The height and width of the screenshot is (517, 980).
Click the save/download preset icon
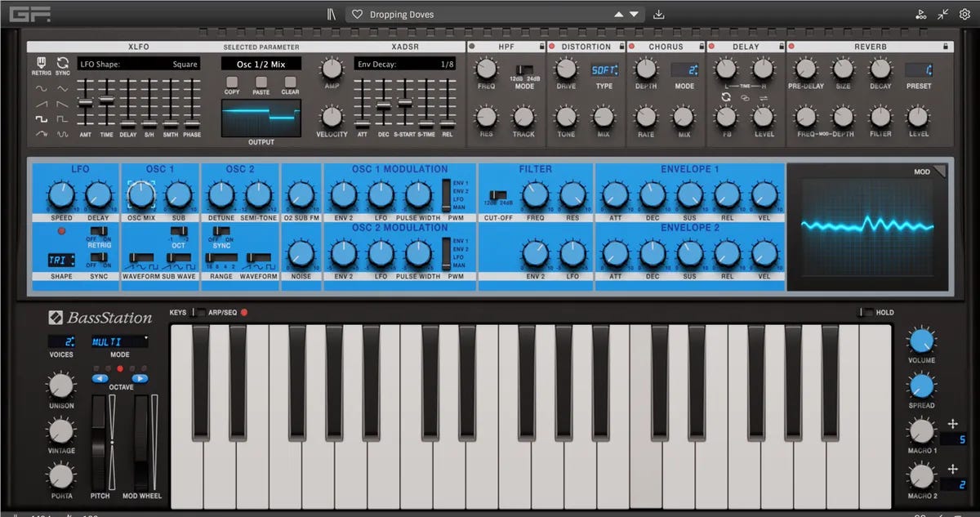point(660,14)
